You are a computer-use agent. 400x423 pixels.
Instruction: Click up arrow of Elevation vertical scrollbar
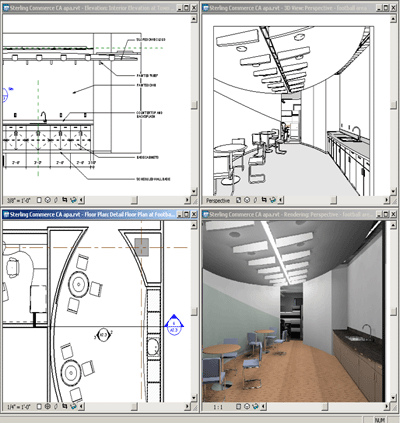point(194,19)
